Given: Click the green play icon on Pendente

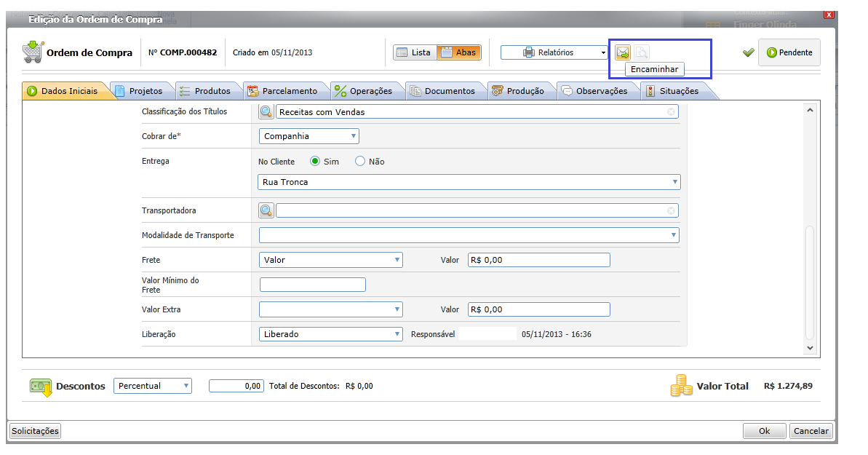Looking at the screenshot, I should [772, 52].
